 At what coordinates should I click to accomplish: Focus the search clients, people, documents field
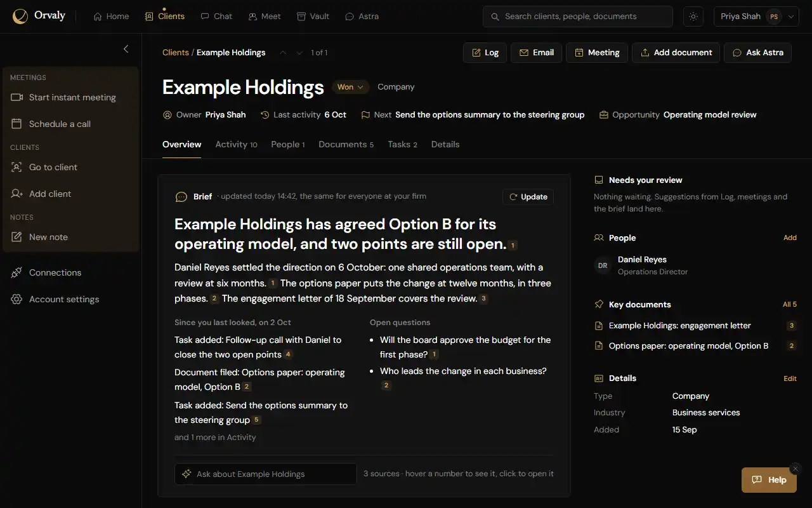pyautogui.click(x=578, y=17)
